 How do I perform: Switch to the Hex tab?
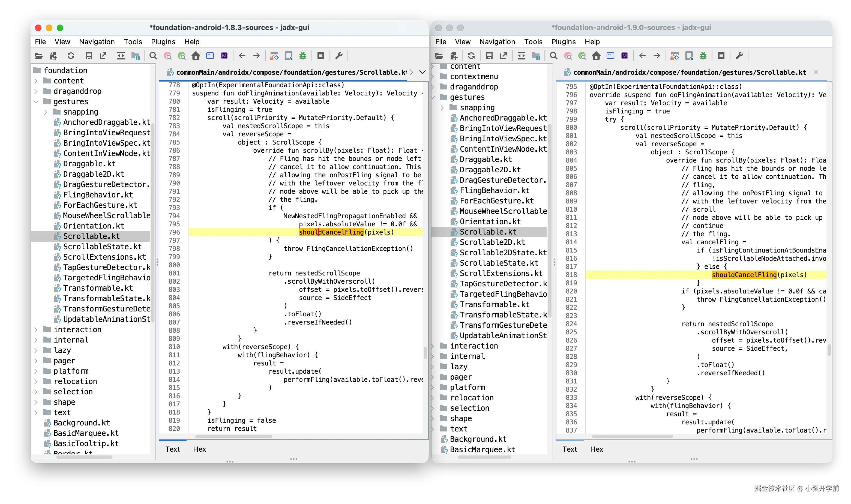click(x=199, y=449)
